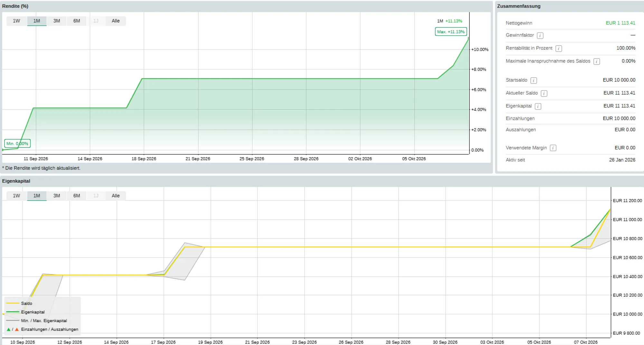Select 1W range in Eigenkapital chart

[x=16, y=196]
